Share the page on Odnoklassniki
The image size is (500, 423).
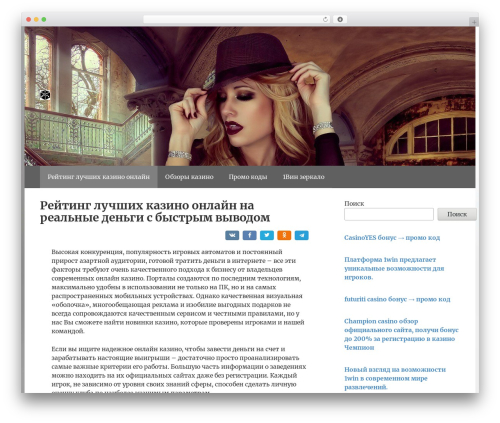point(284,235)
